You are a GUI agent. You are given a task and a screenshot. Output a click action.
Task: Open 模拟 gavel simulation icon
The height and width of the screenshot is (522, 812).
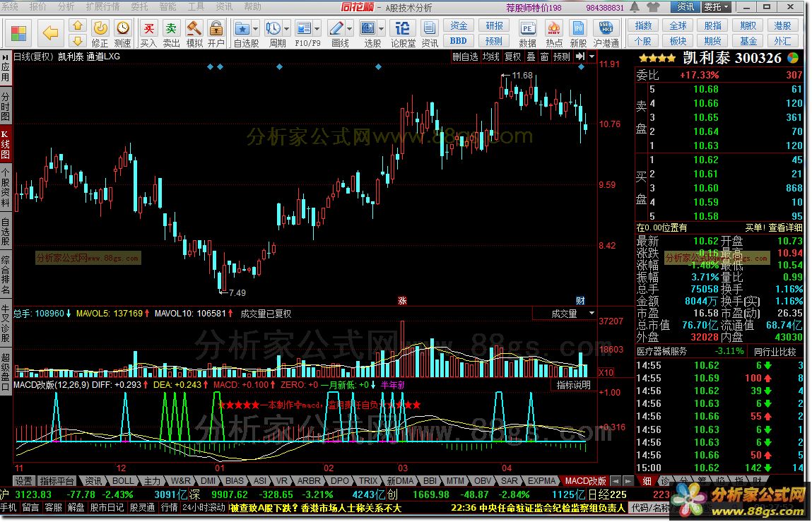[x=194, y=28]
